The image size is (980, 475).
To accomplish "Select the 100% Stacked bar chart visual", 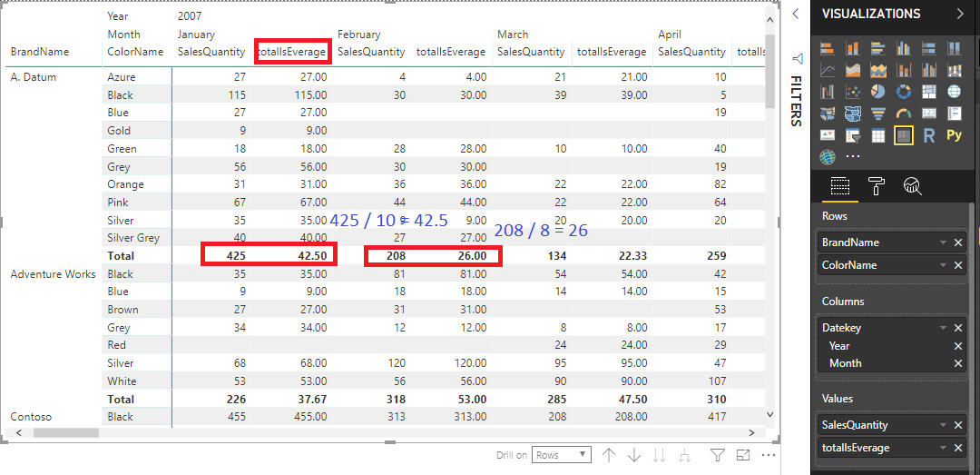I will pyautogui.click(x=929, y=48).
